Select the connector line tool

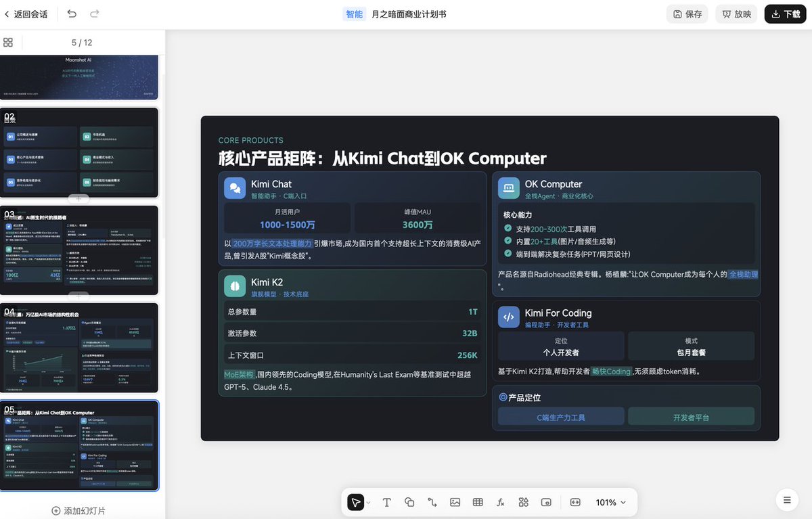tap(432, 502)
